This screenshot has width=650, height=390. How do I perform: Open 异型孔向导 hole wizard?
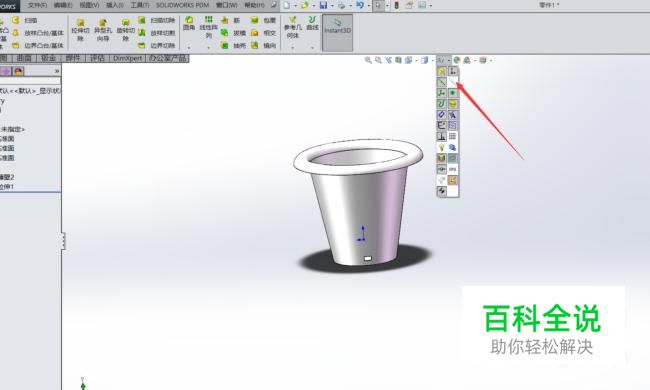[x=103, y=29]
